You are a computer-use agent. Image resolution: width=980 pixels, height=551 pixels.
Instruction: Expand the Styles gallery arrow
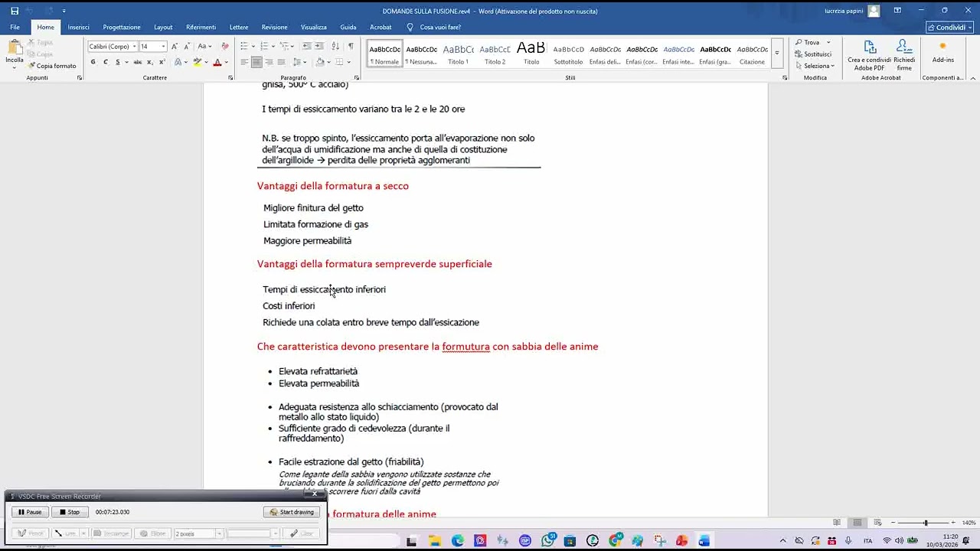[x=776, y=53]
